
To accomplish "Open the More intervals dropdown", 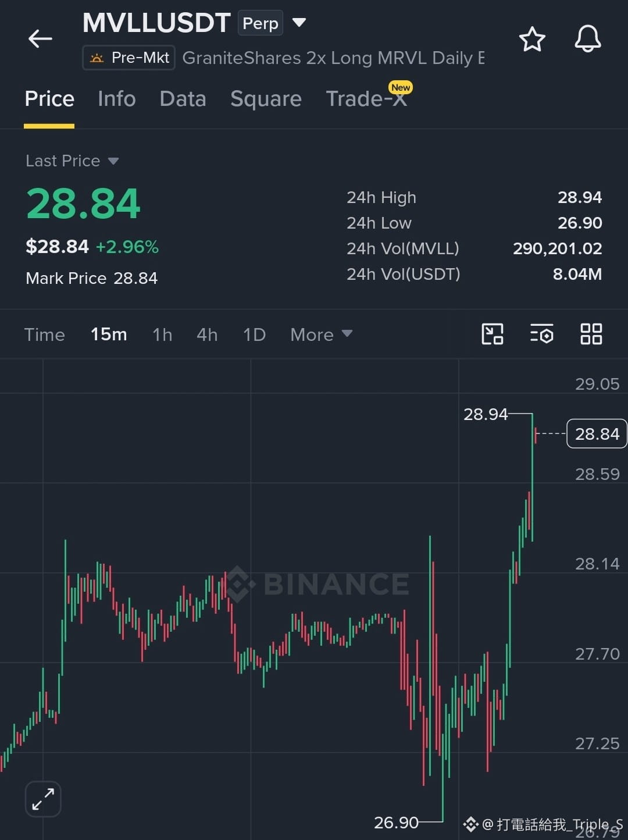I will pos(321,334).
